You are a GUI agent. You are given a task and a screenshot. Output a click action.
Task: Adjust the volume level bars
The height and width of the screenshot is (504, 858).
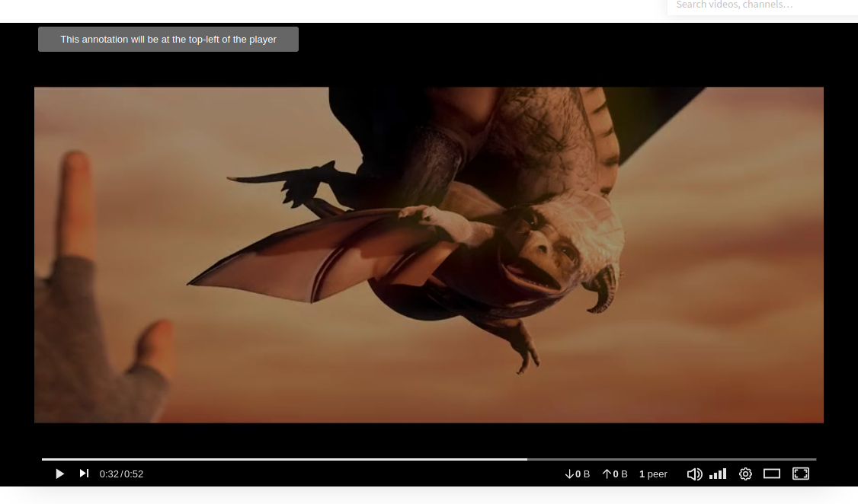tap(718, 474)
